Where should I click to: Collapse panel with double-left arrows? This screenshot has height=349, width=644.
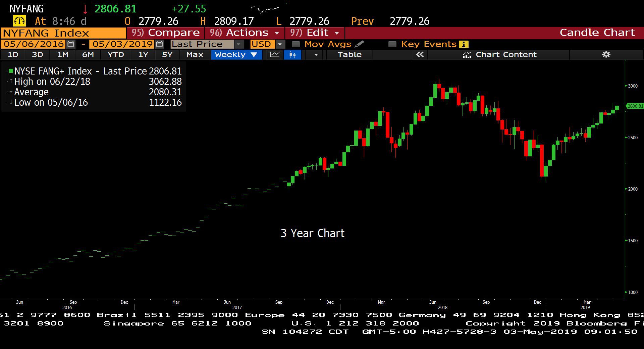[x=420, y=54]
